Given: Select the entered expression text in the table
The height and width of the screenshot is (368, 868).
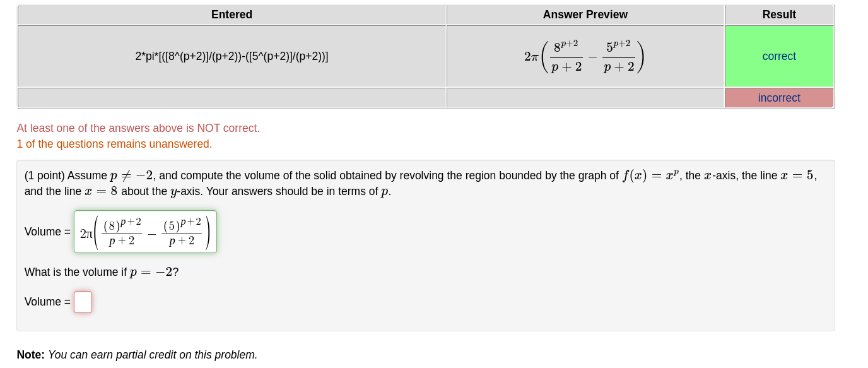Looking at the screenshot, I should [232, 56].
